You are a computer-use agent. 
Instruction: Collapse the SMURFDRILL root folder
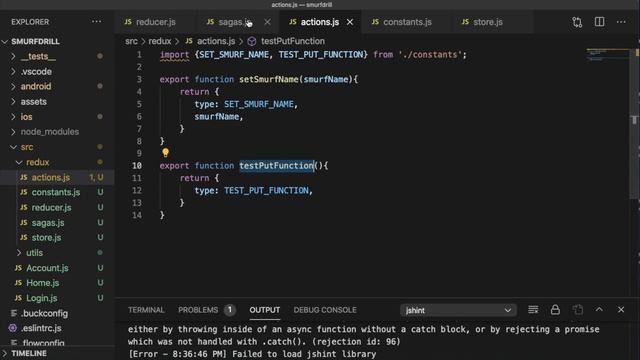point(35,42)
